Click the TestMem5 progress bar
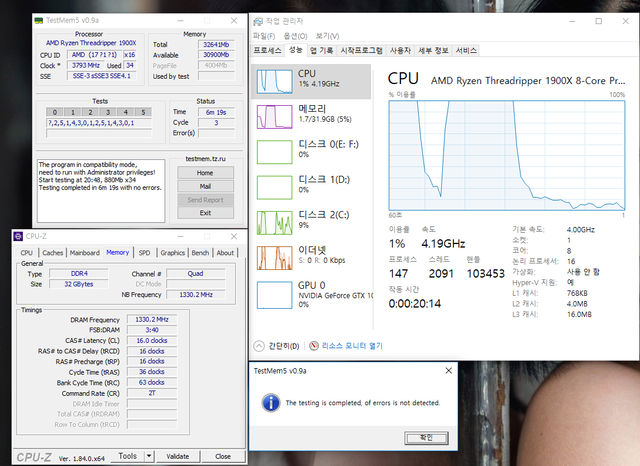The width and height of the screenshot is (640, 466). point(99,133)
